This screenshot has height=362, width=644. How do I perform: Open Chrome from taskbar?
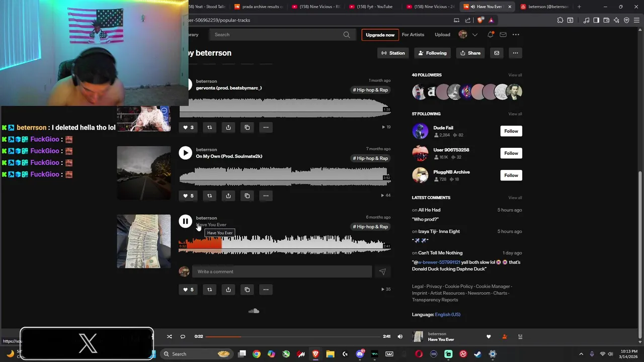pos(257,354)
